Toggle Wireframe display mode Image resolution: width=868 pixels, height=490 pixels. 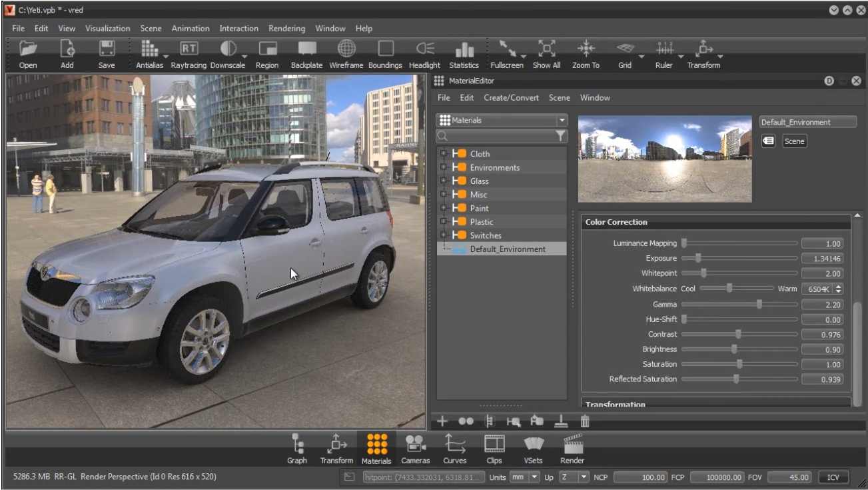(346, 49)
